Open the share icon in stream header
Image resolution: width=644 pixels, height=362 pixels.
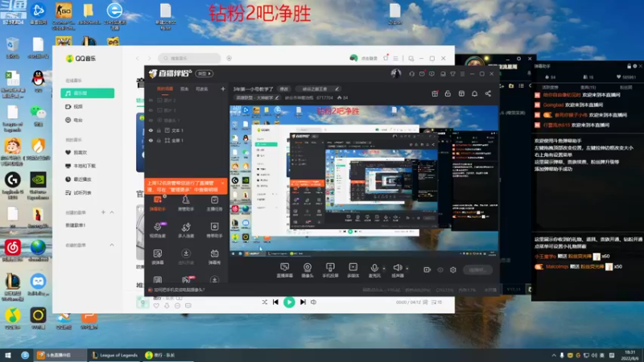tap(488, 93)
